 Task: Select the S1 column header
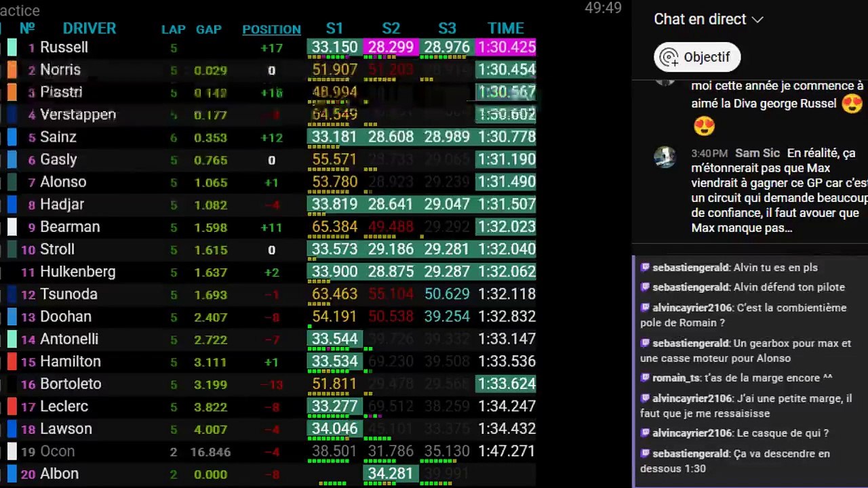(x=334, y=28)
